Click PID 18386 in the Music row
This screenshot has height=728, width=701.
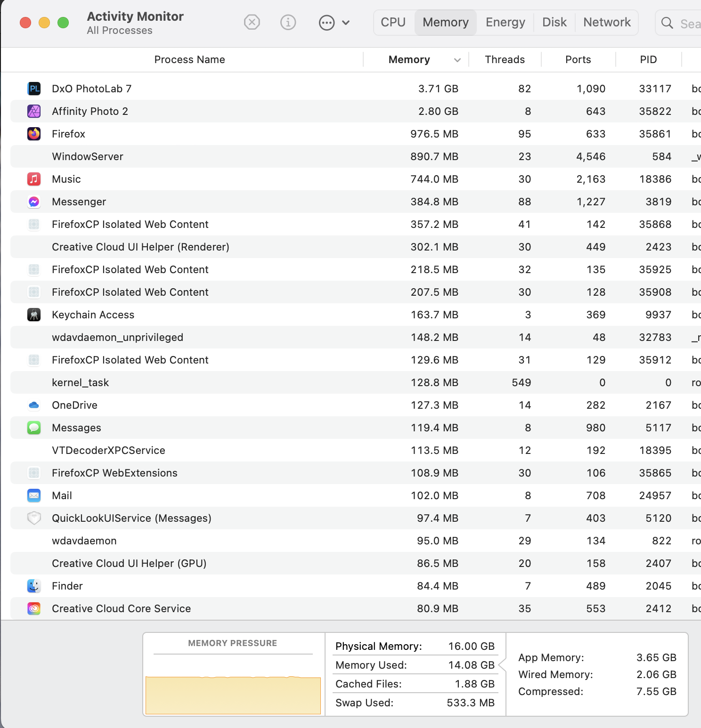[x=655, y=179]
